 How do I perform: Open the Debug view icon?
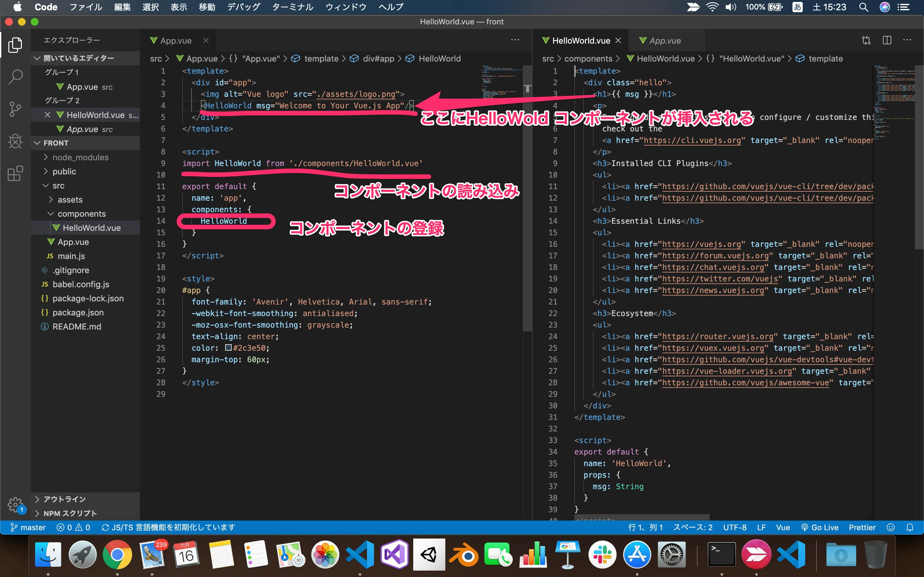pos(15,141)
